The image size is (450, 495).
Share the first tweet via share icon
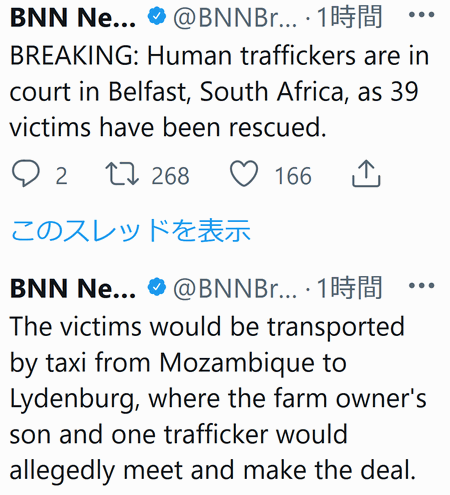coord(366,173)
